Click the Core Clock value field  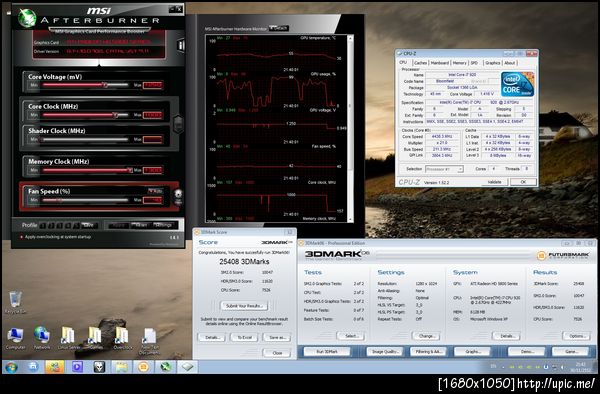click(153, 115)
